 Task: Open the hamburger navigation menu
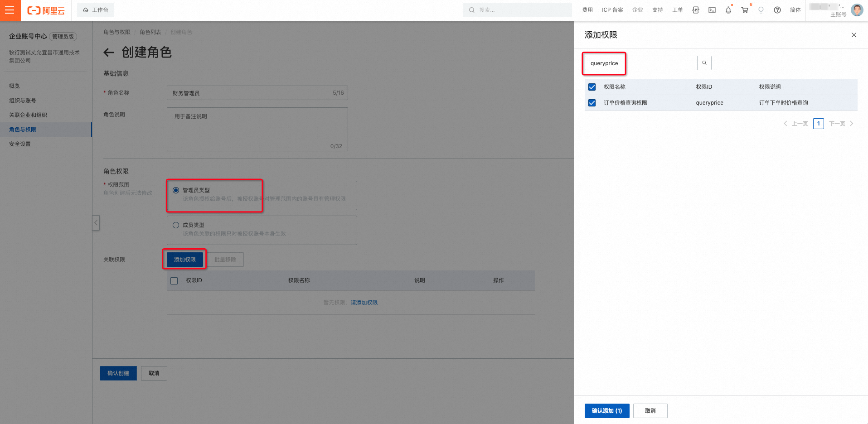(10, 10)
